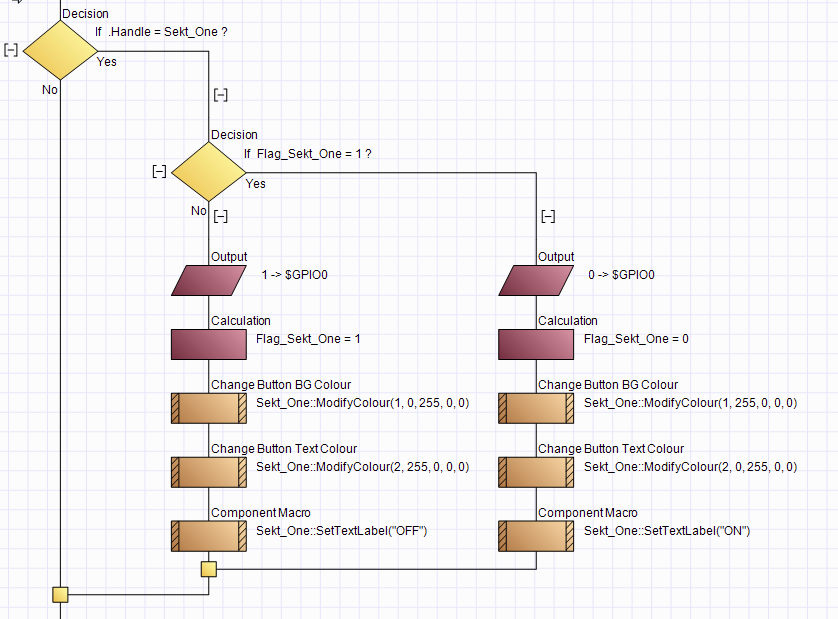Collapse the Handle = Sekt_One decision
This screenshot has height=619, width=838.
tap(11, 50)
